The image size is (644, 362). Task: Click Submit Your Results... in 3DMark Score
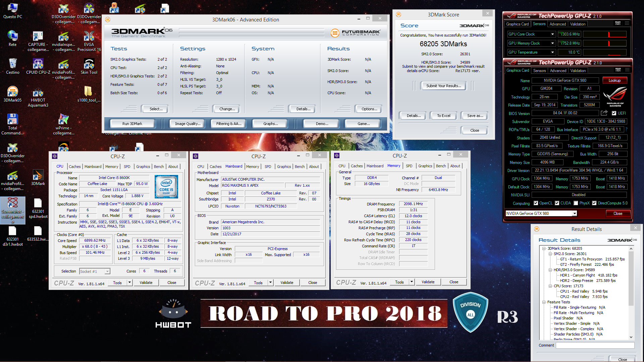point(443,86)
